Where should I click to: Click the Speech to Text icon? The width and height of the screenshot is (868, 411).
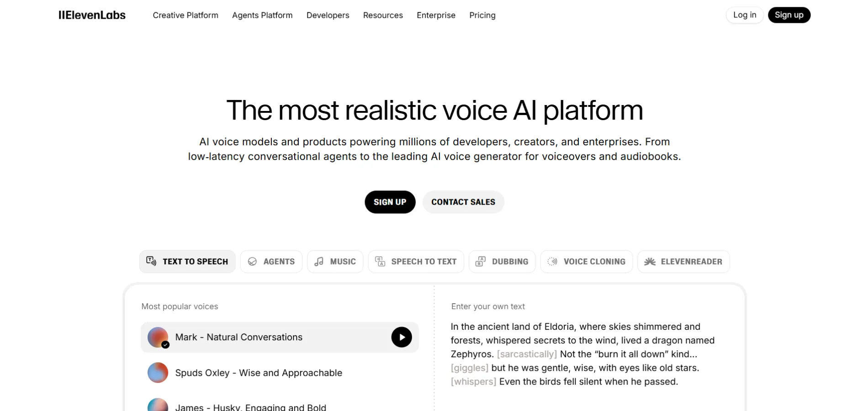[x=380, y=262]
